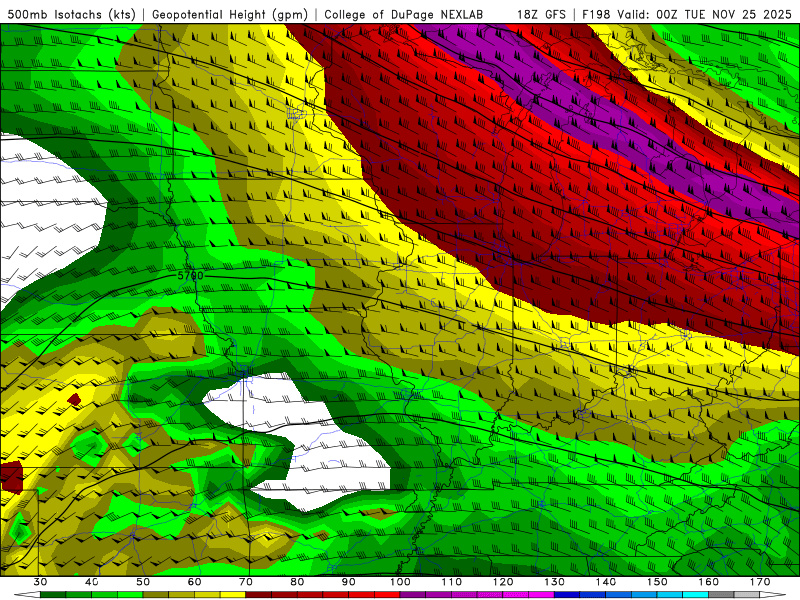Click the 60 knots label on color scale
The image size is (800, 600).
[194, 582]
